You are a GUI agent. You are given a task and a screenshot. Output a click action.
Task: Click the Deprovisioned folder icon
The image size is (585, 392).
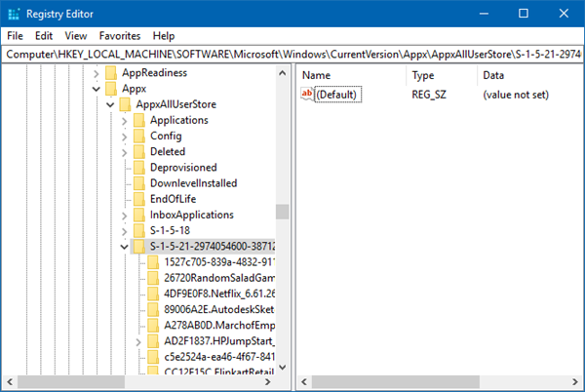tap(139, 167)
